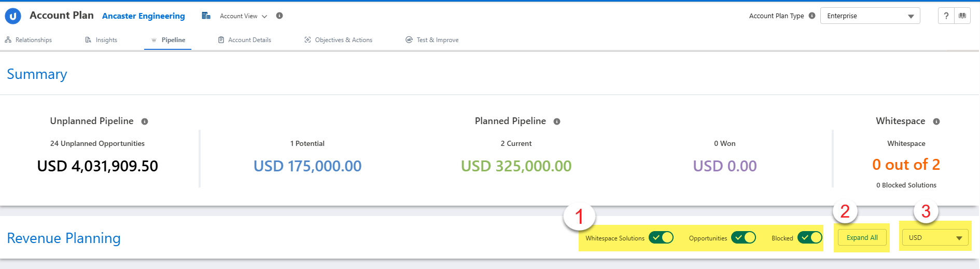Click the book guide icon top right
980x269 pixels.
(962, 16)
